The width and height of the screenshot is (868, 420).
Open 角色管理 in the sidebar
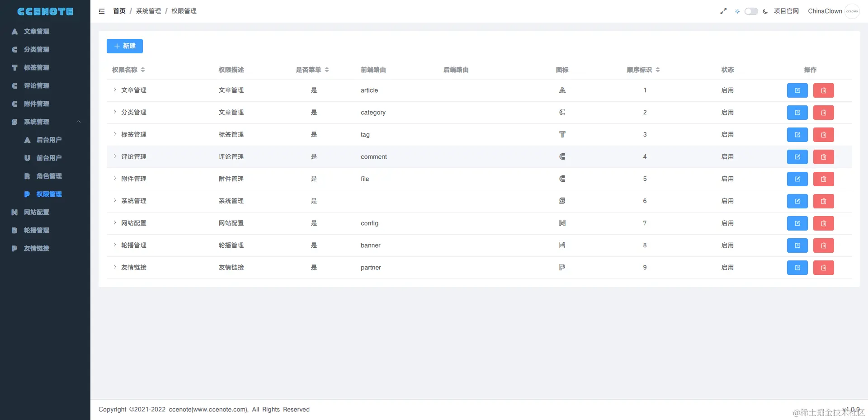click(x=45, y=176)
